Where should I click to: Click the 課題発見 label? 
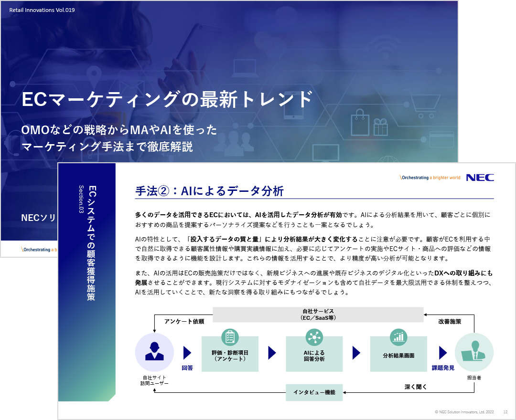coord(443,368)
